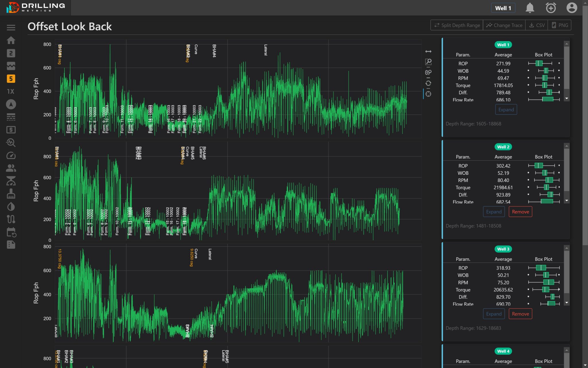588x368 pixels.
Task: Select the home icon in the sidebar
Action: pos(11,40)
